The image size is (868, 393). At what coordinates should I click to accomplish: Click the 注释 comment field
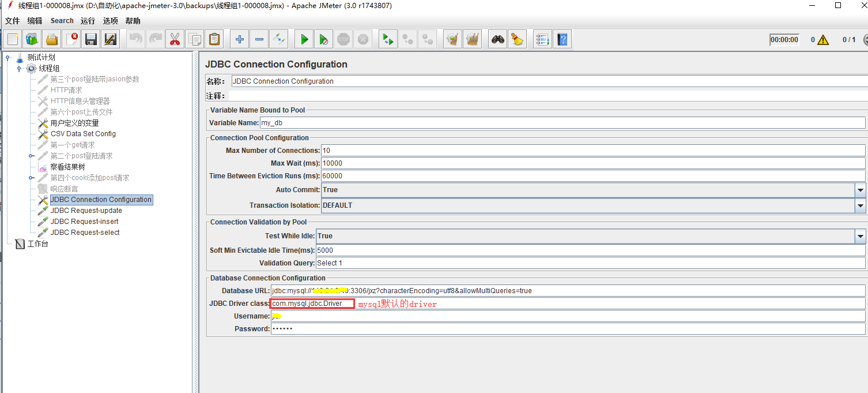tap(548, 96)
